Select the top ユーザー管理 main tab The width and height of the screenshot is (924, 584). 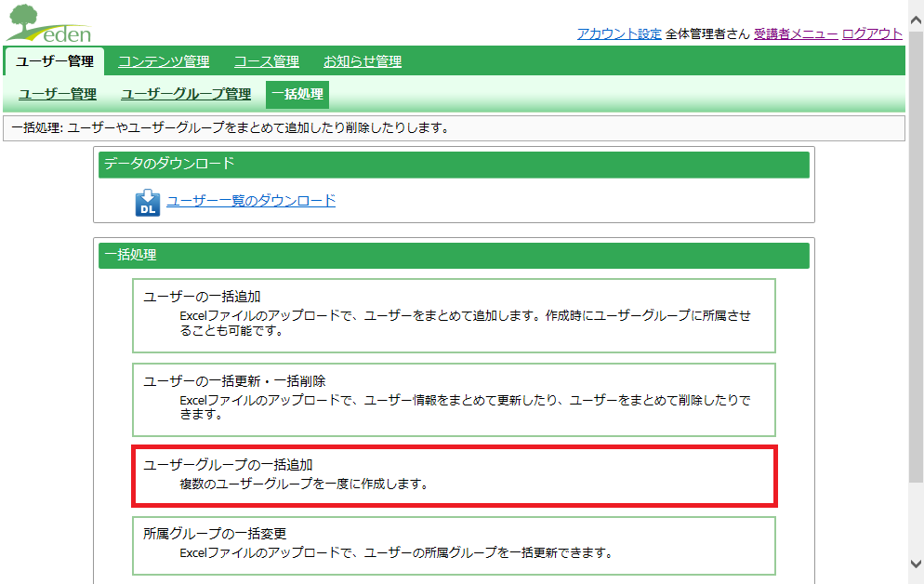pyautogui.click(x=55, y=61)
